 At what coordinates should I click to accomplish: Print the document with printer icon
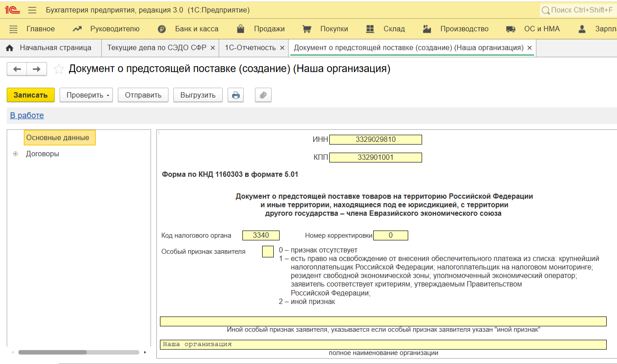tap(236, 95)
